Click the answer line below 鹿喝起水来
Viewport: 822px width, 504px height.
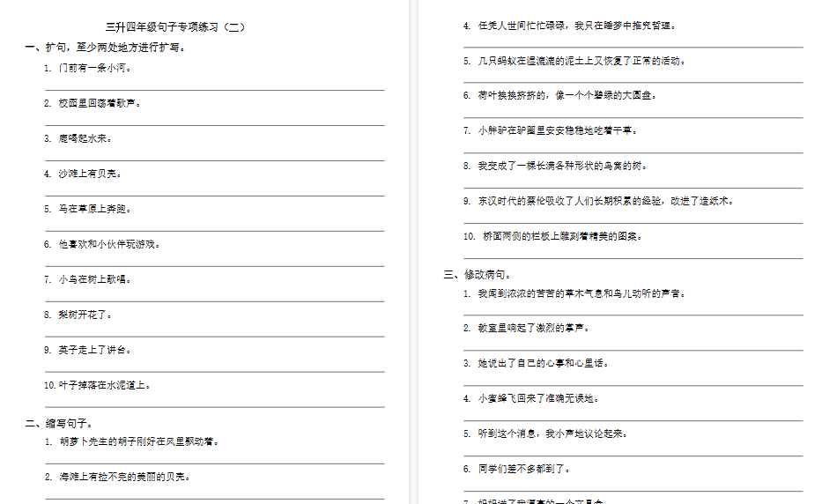tap(214, 159)
